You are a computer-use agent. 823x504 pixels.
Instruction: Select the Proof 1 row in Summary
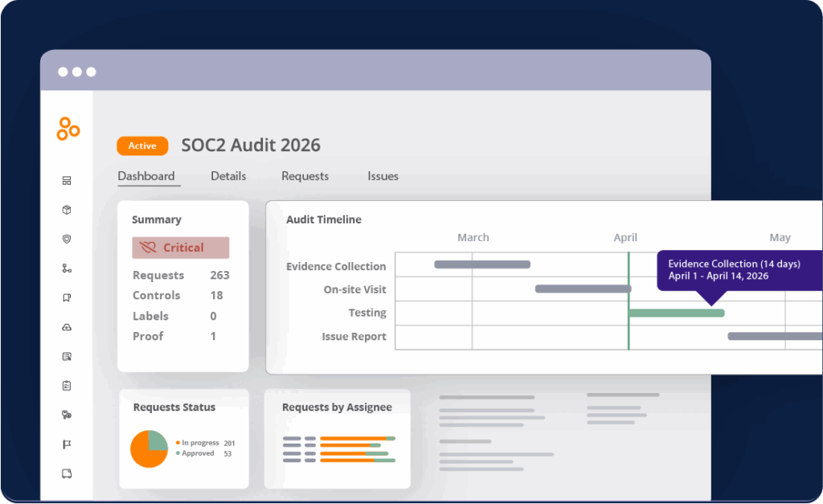pyautogui.click(x=174, y=336)
